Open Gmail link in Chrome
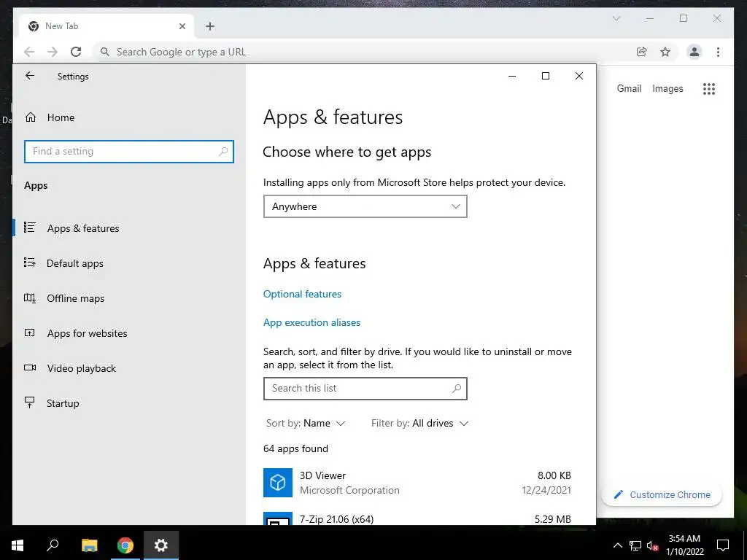 [629, 88]
